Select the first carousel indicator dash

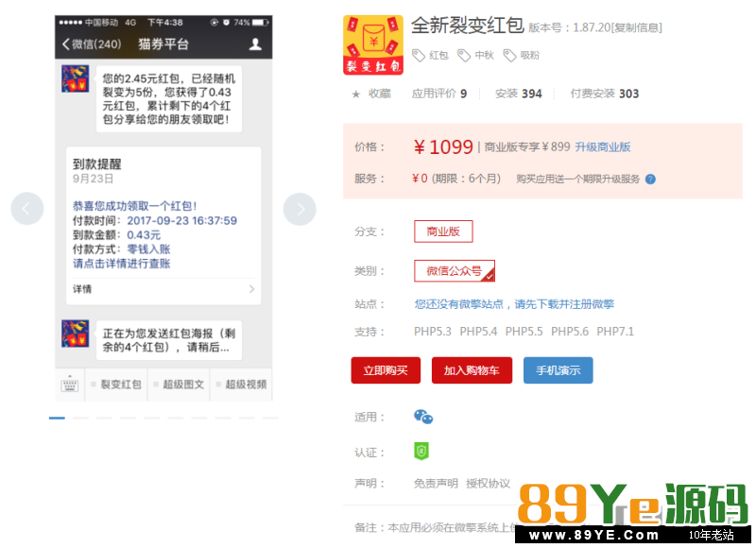tap(57, 418)
